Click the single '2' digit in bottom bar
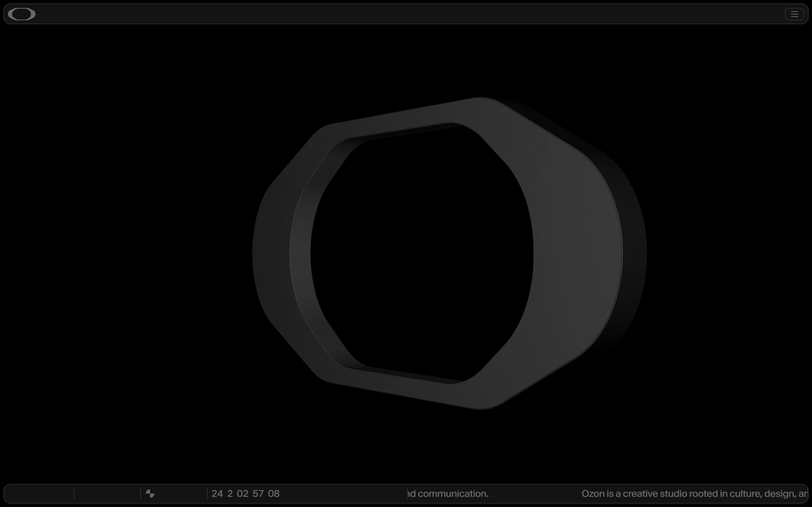The height and width of the screenshot is (507, 812). [230, 493]
